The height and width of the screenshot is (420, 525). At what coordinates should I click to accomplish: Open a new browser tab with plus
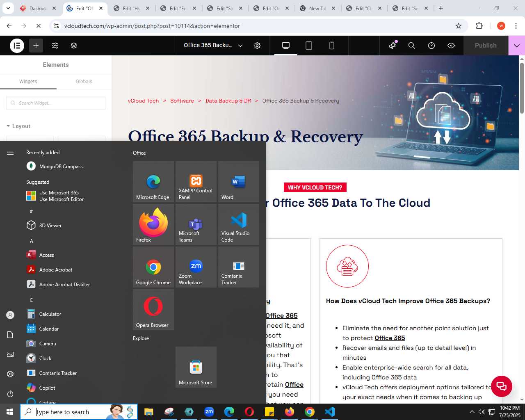(441, 8)
